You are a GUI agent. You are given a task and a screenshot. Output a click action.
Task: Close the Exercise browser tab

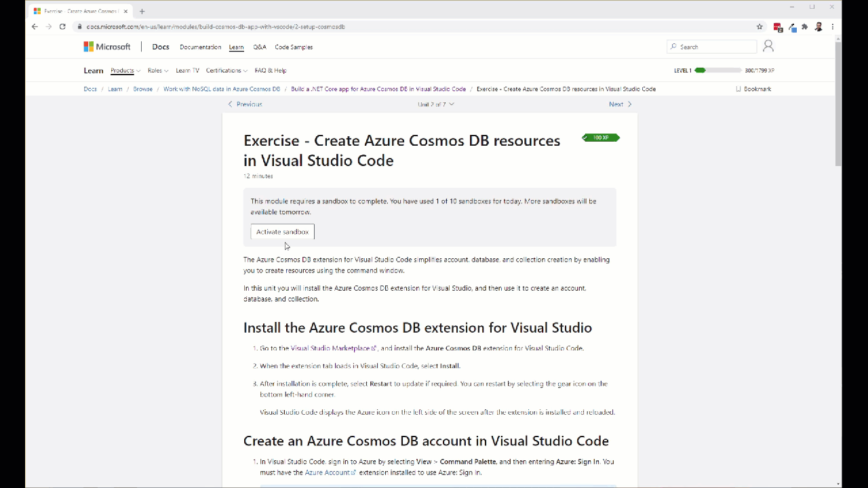coord(125,11)
